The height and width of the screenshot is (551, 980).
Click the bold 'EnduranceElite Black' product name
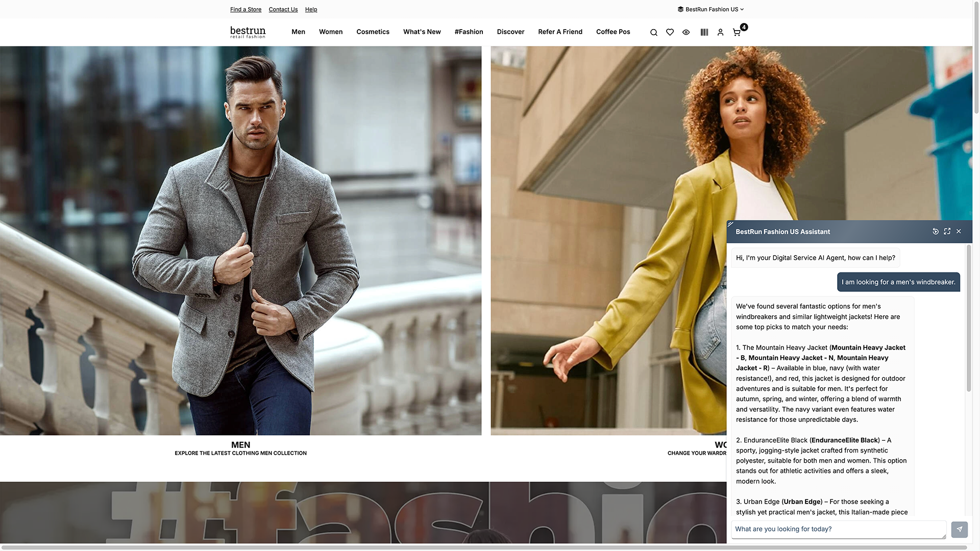845,440
